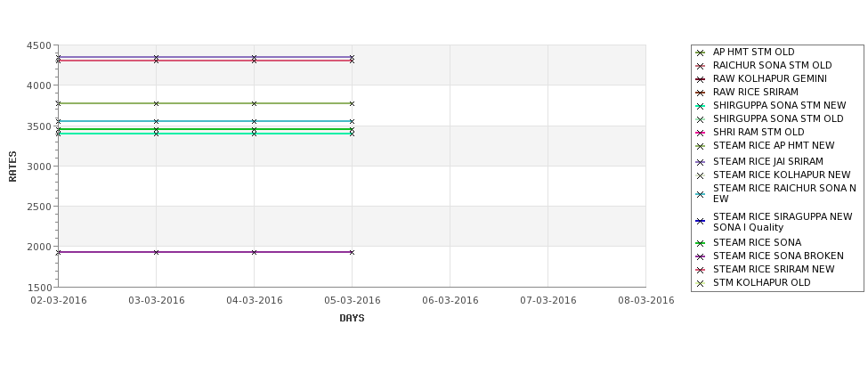Click the RAICHUR SONA STM OLD legend marker
The height and width of the screenshot is (382, 868).
point(701,66)
